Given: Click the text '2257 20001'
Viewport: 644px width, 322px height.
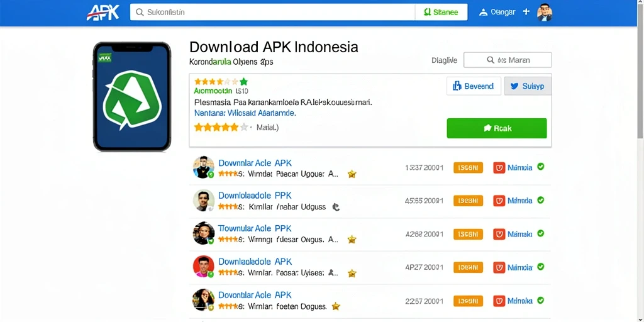Looking at the screenshot, I should (425, 301).
